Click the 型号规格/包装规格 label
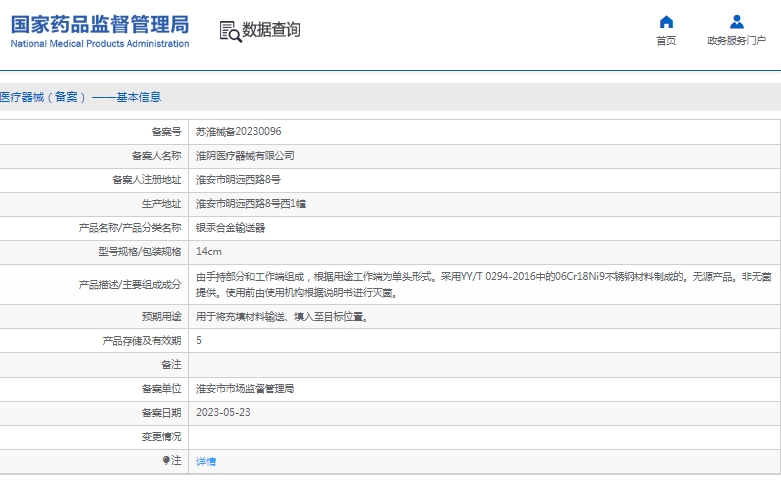781x481 pixels. click(x=139, y=251)
